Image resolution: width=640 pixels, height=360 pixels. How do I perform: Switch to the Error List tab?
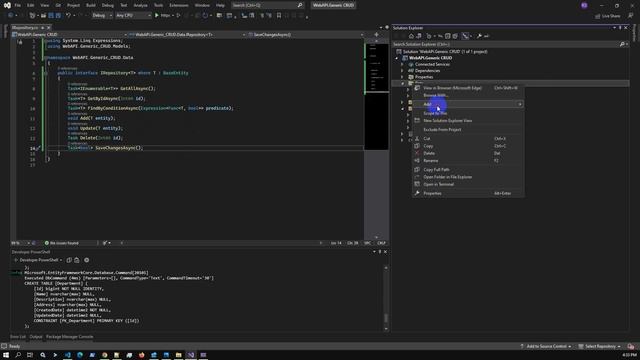[18, 337]
